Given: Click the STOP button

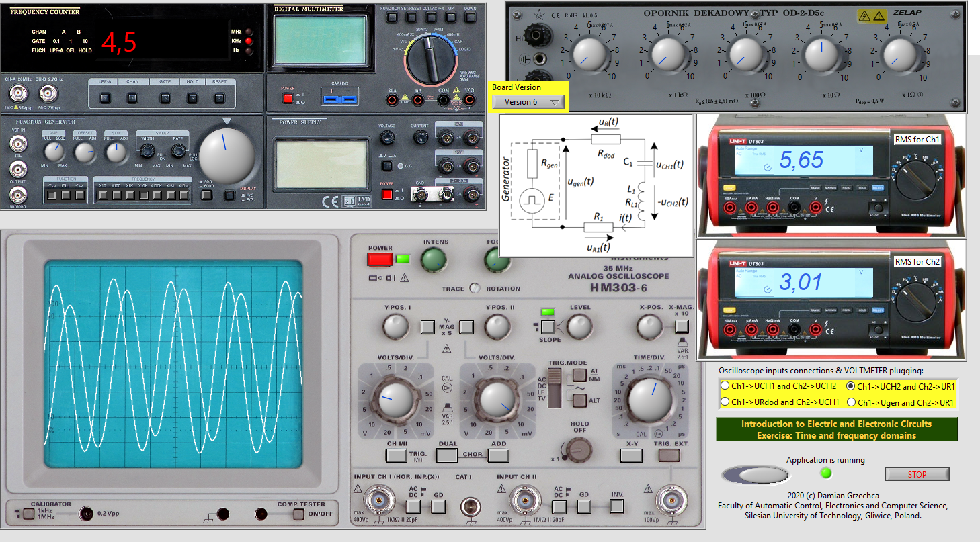Looking at the screenshot, I should point(917,474).
